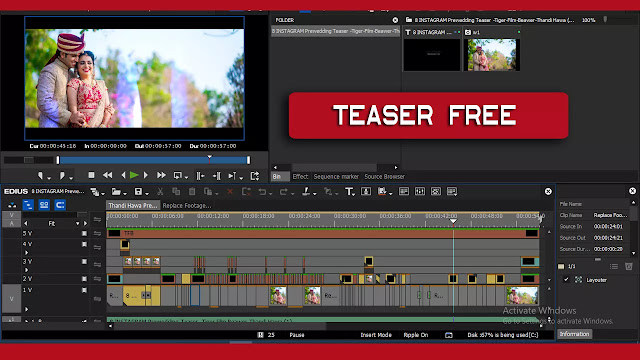Open the Audio Mixer icon
The image size is (640, 360).
(x=420, y=191)
